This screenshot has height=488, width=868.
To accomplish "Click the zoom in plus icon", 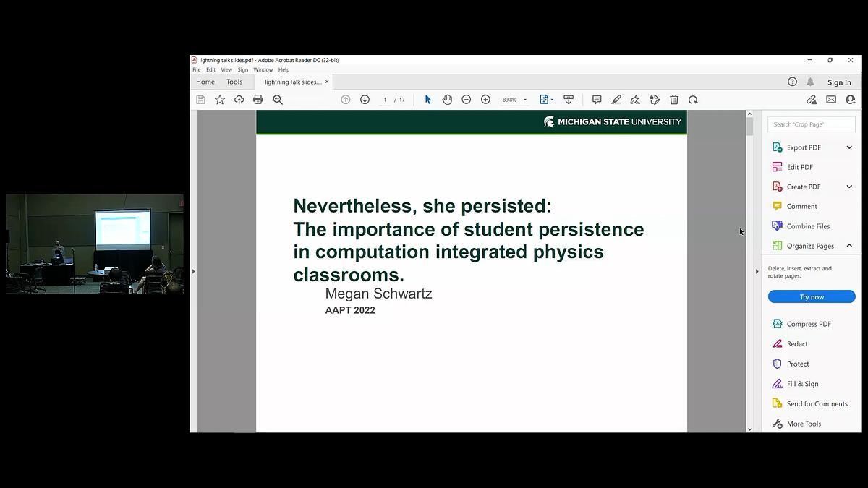I will 485,100.
